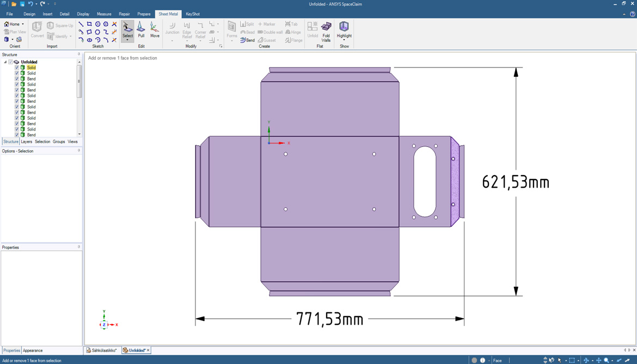637x364 pixels.
Task: Uncheck the highlighted Solid item checkbox
Action: [x=17, y=67]
